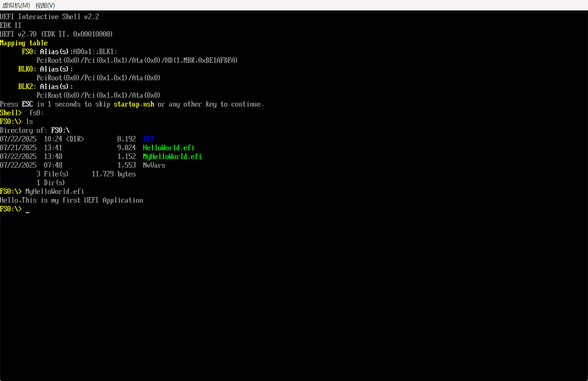Select the Shell> prompt line
This screenshot has height=381, width=588.
(x=11, y=113)
